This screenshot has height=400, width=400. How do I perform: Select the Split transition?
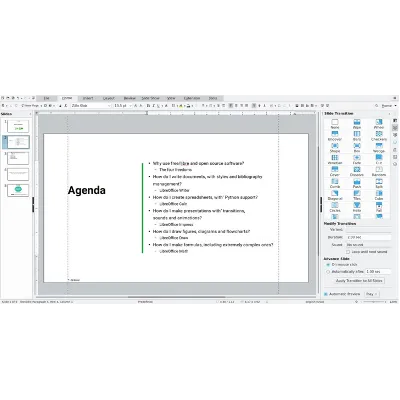click(379, 183)
